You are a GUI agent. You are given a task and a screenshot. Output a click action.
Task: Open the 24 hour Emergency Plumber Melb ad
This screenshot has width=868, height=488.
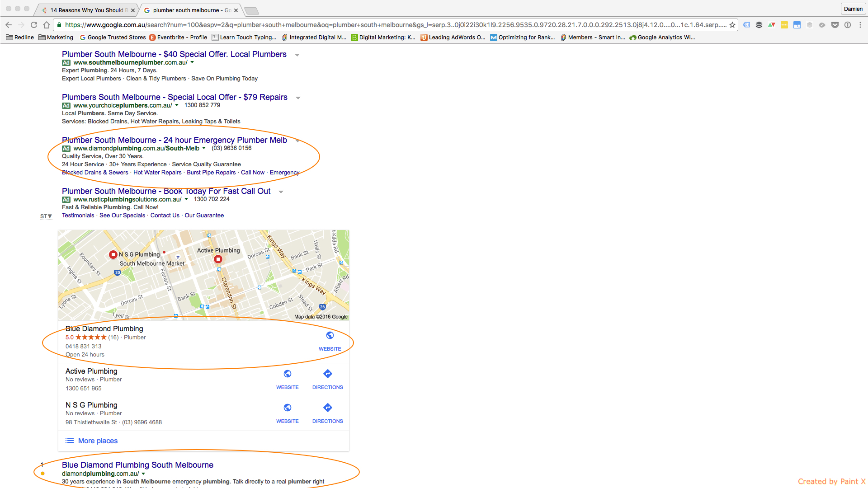click(175, 140)
